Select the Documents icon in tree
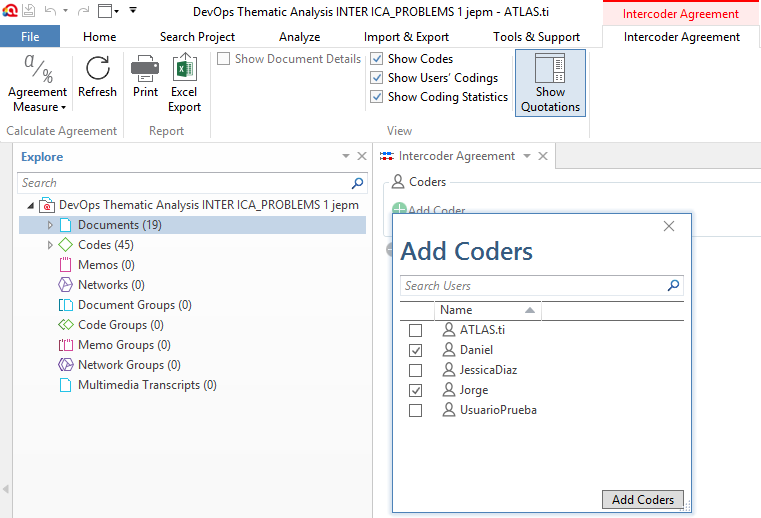The height and width of the screenshot is (518, 761). [66, 225]
